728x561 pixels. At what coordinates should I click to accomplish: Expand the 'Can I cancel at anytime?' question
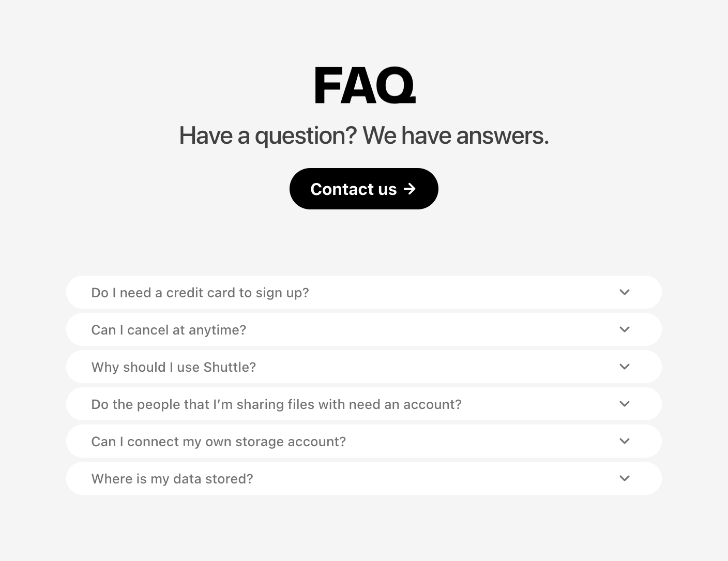pyautogui.click(x=169, y=330)
